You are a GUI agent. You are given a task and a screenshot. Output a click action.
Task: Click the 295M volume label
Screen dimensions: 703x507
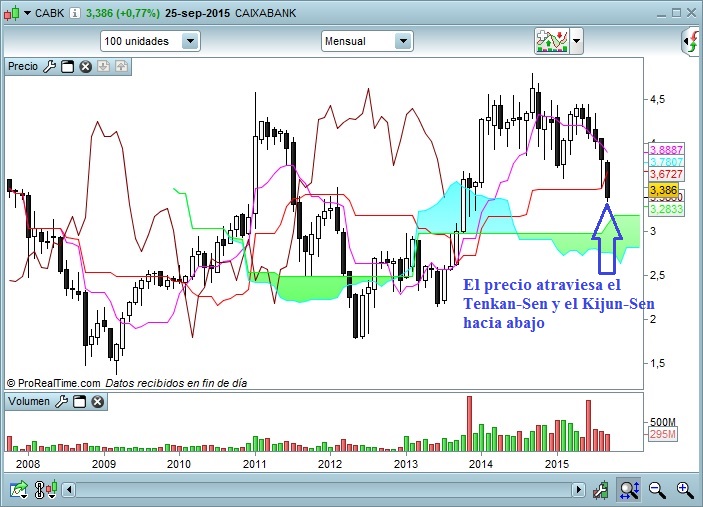(x=663, y=434)
